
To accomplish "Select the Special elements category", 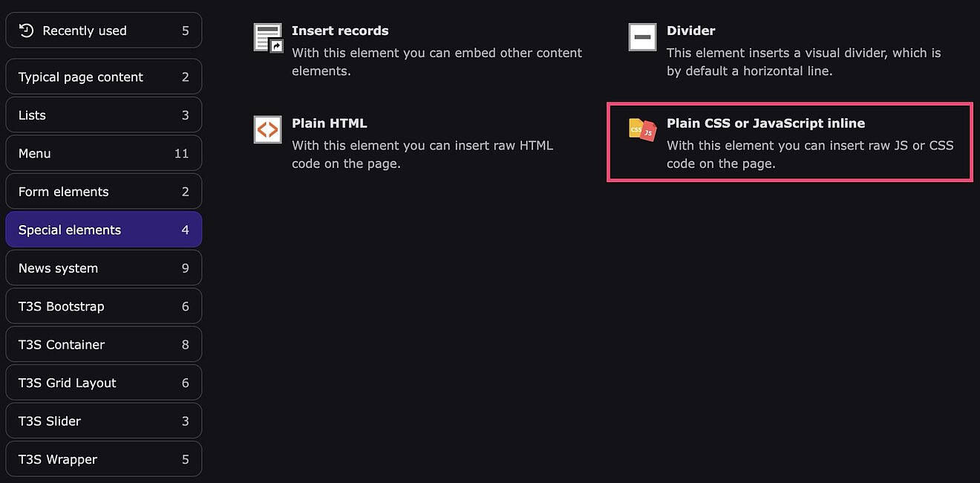I will click(103, 230).
